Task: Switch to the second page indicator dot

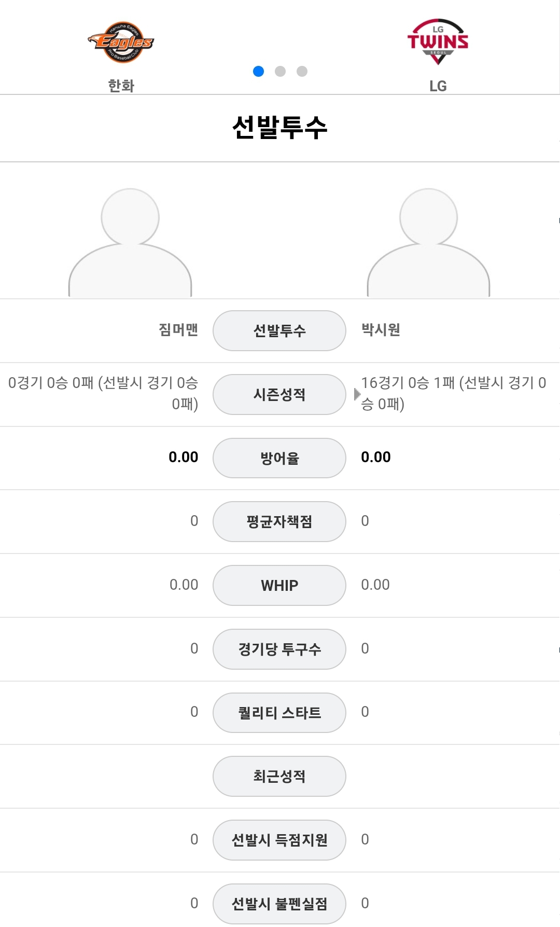Action: click(x=280, y=71)
